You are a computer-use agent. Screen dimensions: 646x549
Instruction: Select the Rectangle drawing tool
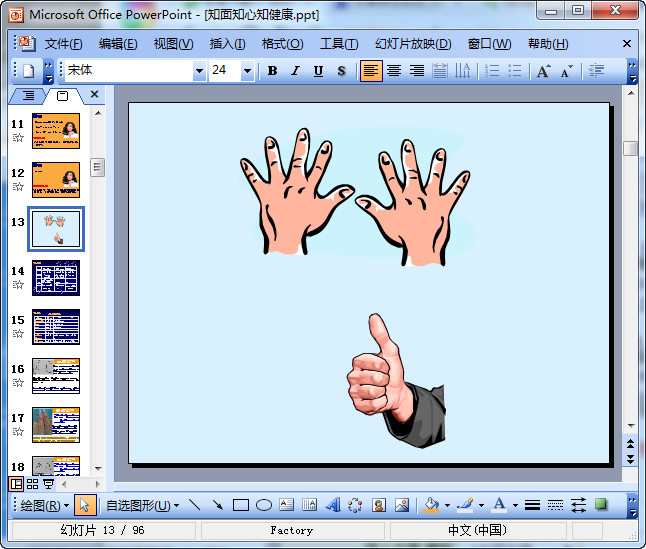coord(241,505)
